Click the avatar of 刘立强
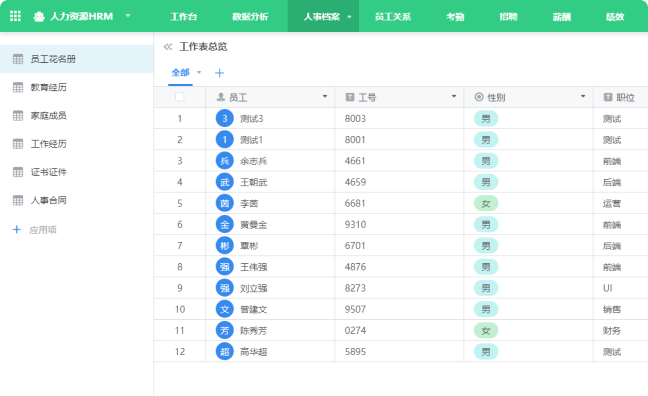This screenshot has height=396, width=648. pyautogui.click(x=225, y=288)
